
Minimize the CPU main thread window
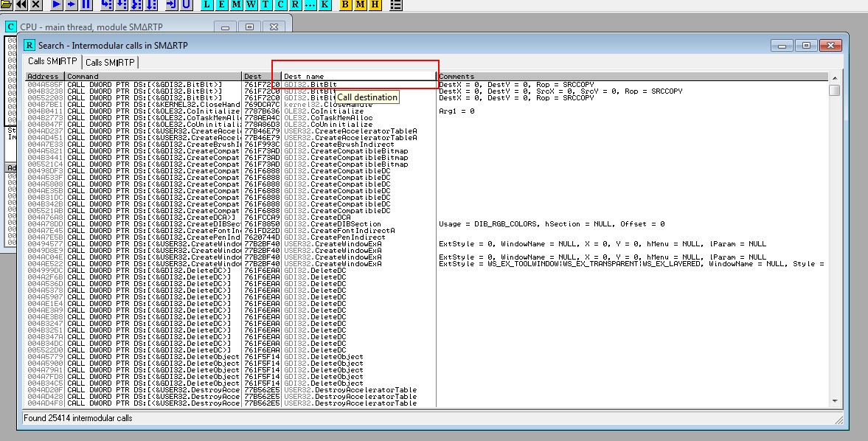click(225, 27)
